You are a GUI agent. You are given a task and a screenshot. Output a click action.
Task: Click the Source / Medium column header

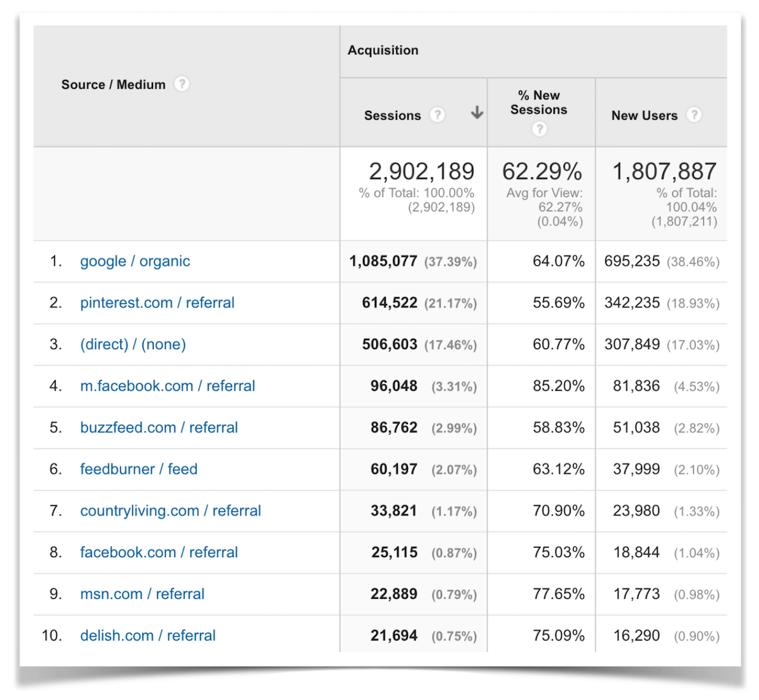point(114,84)
